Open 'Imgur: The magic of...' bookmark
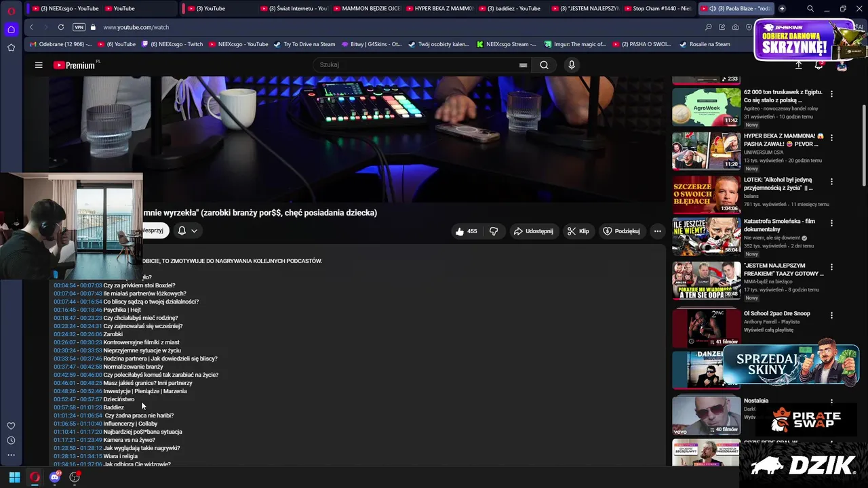Viewport: 868px width, 488px height. (575, 44)
